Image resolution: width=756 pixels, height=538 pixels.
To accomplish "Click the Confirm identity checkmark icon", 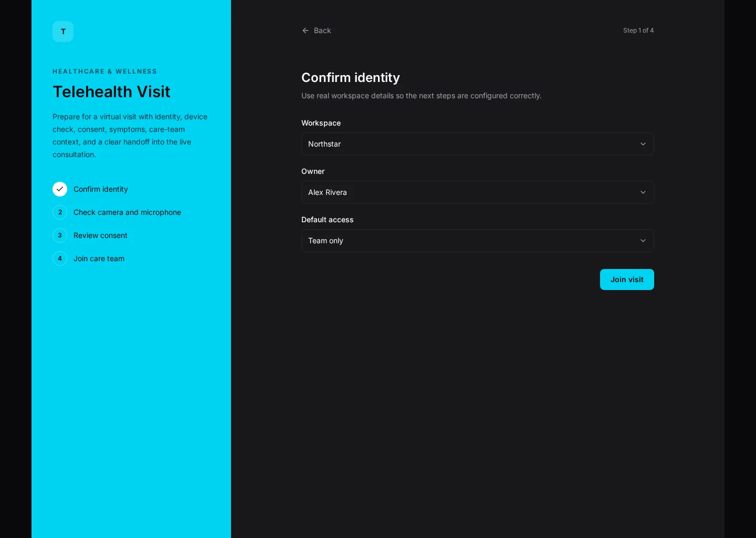I will tap(60, 189).
